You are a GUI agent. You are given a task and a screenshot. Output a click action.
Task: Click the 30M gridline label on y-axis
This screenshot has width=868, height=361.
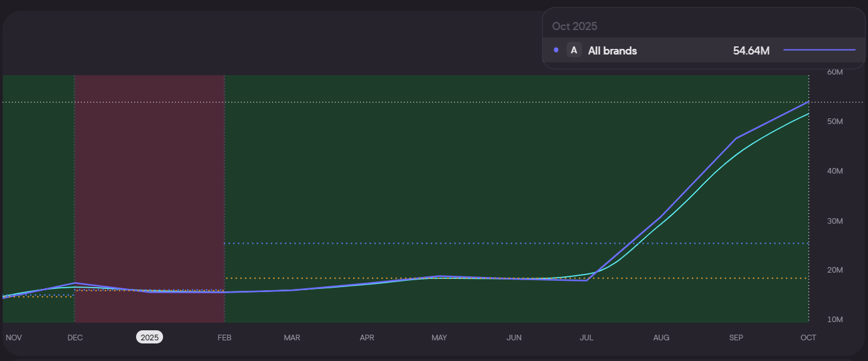click(x=835, y=221)
